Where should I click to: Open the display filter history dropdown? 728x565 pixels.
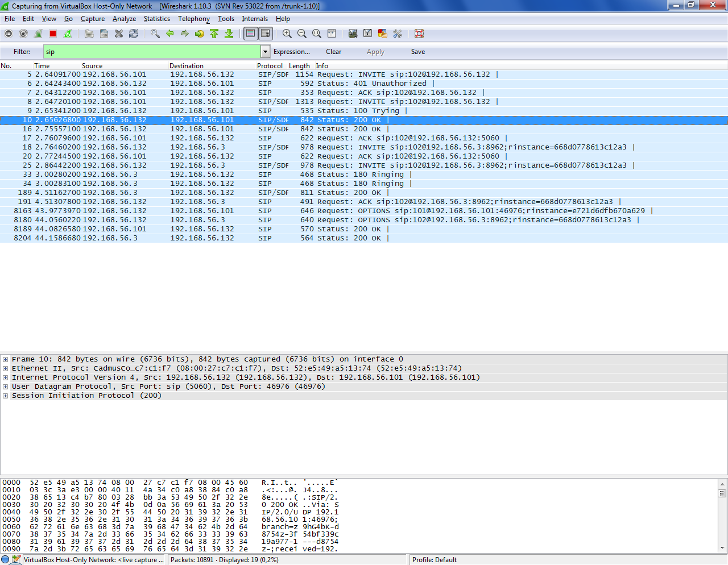click(265, 52)
